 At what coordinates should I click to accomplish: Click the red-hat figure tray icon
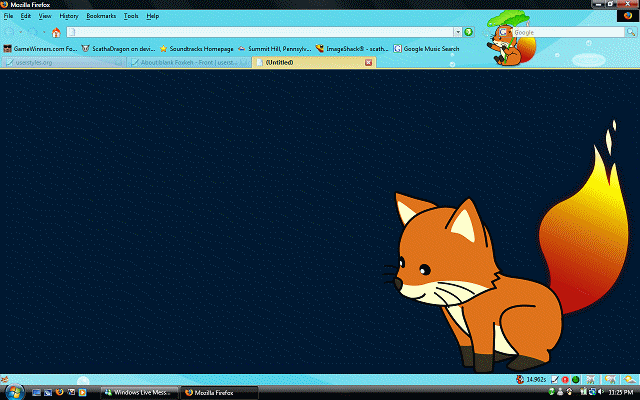[x=569, y=392]
